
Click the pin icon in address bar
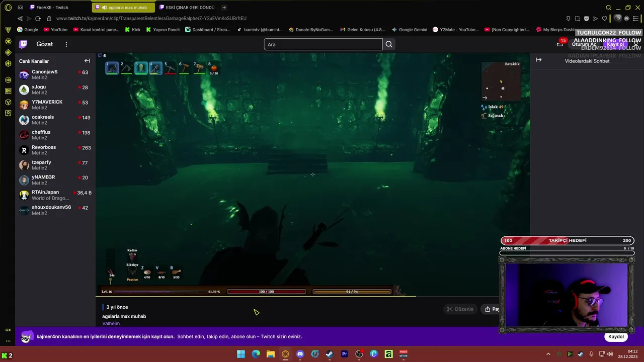[568, 19]
